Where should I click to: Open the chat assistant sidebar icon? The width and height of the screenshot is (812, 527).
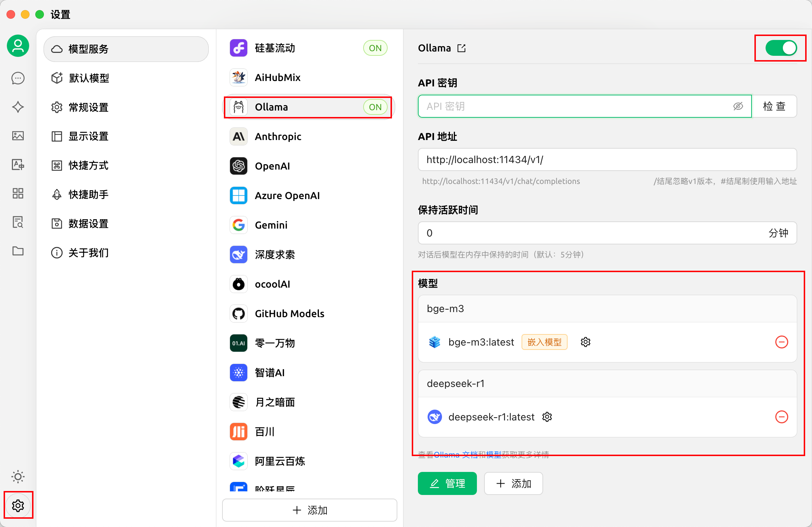coord(18,78)
